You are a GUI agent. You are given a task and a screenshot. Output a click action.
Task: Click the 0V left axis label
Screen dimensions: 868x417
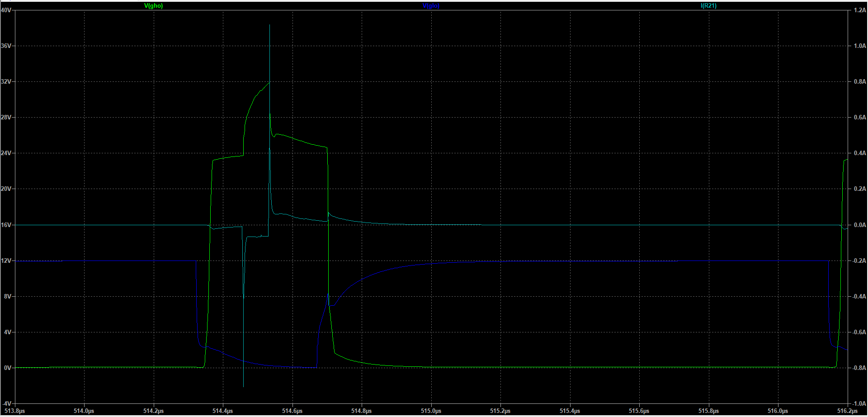pos(8,368)
